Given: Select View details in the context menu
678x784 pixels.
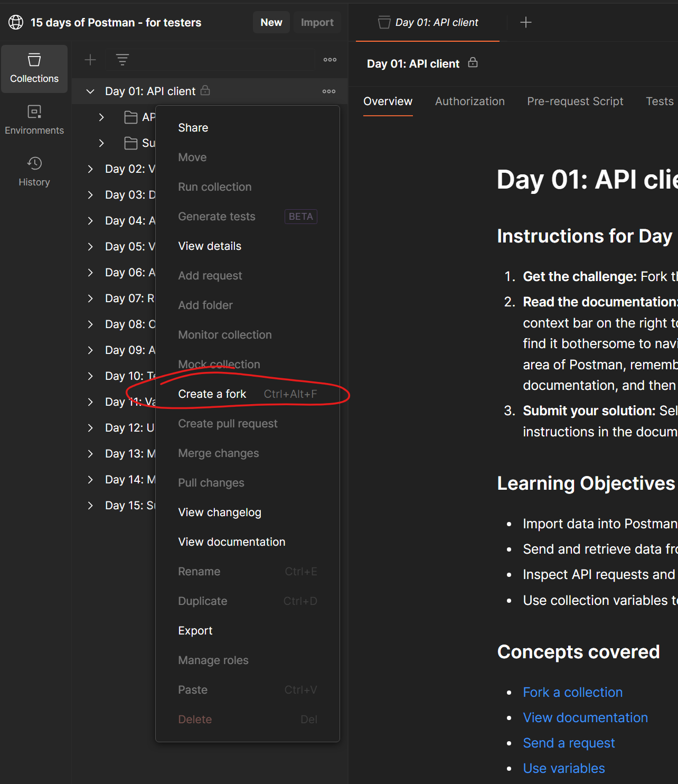Looking at the screenshot, I should pos(248,246).
